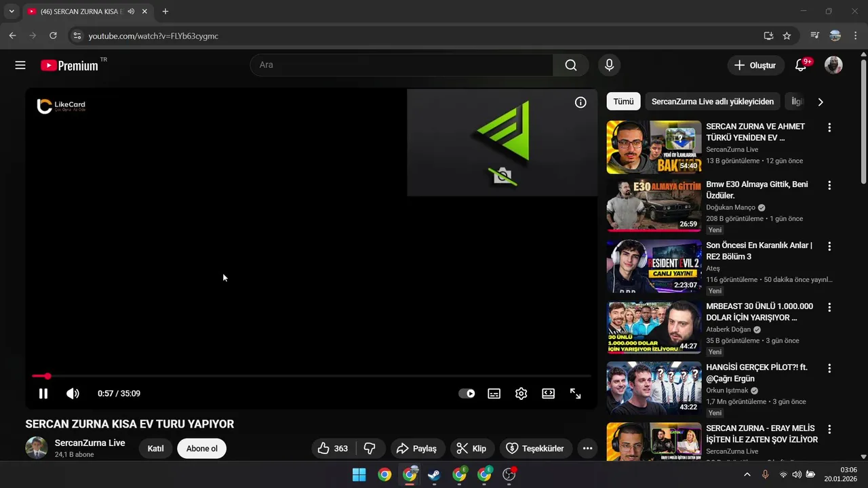Show hidden tray icons chevron
868x488 pixels.
tap(747, 474)
